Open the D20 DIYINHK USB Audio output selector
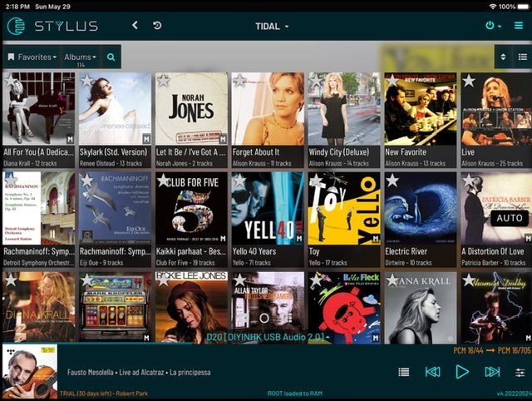This screenshot has width=532, height=401. point(268,337)
